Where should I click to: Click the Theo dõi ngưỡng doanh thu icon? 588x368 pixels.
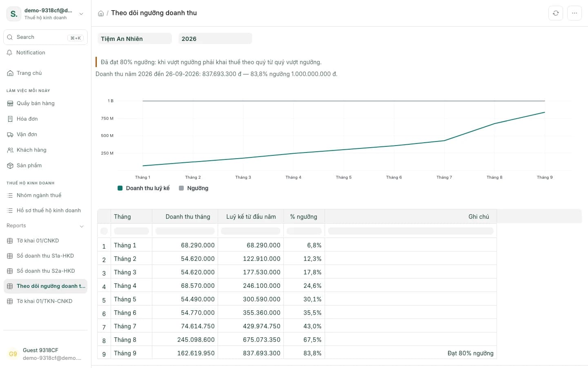[10, 286]
